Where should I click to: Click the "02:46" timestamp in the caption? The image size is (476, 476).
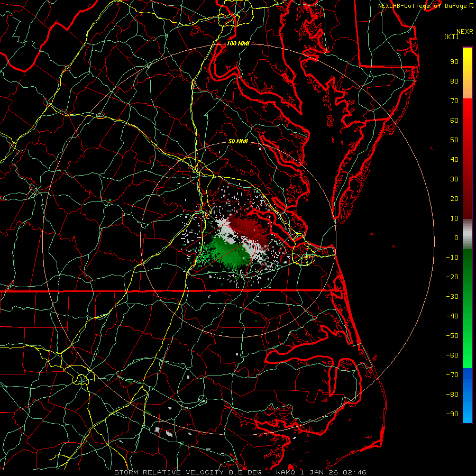tap(354, 472)
